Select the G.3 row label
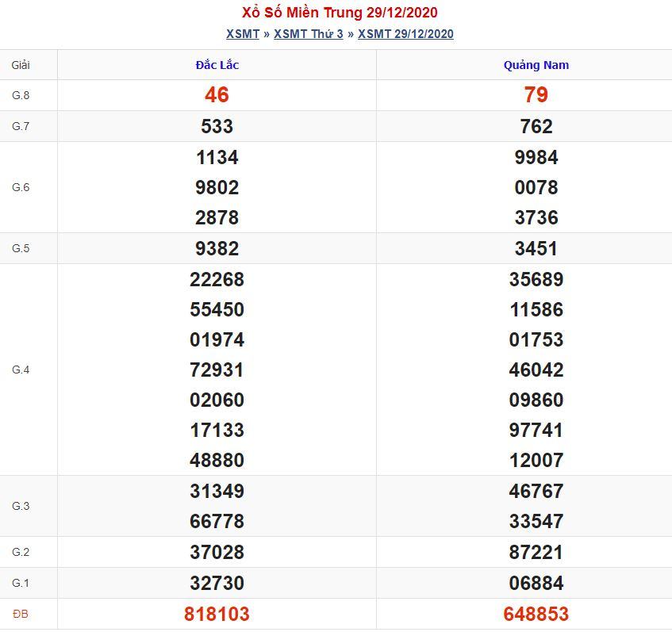The height and width of the screenshot is (632, 672). click(21, 506)
